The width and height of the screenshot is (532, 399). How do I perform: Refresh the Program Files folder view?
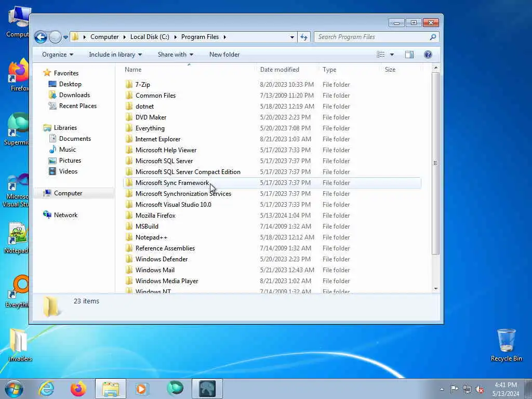[303, 37]
